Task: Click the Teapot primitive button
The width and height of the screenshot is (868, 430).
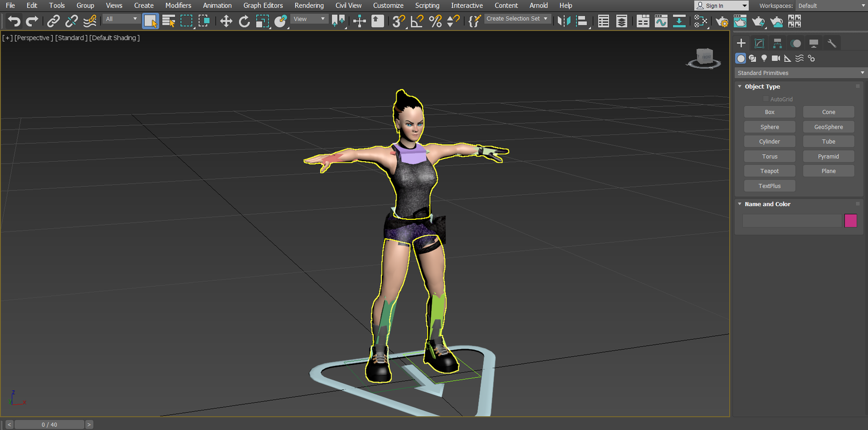Action: click(769, 171)
